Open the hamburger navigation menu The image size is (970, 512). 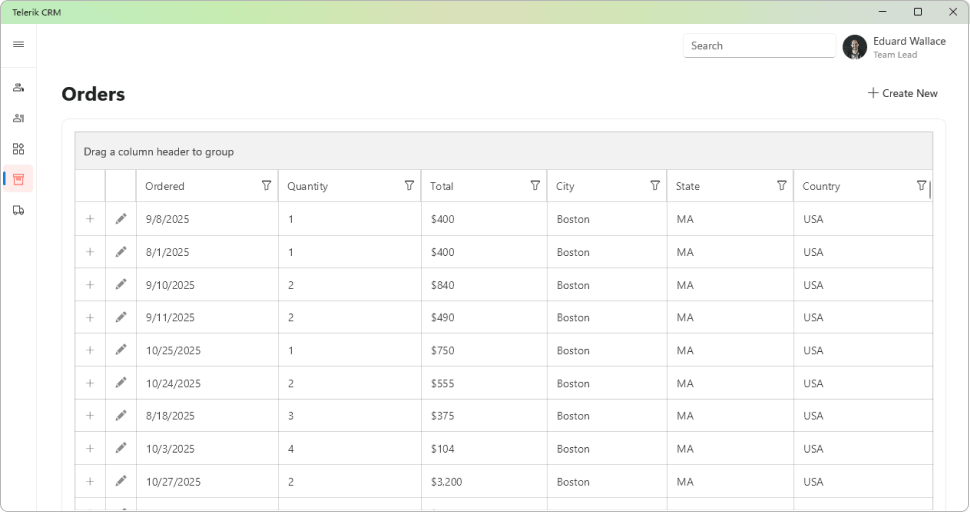point(19,45)
